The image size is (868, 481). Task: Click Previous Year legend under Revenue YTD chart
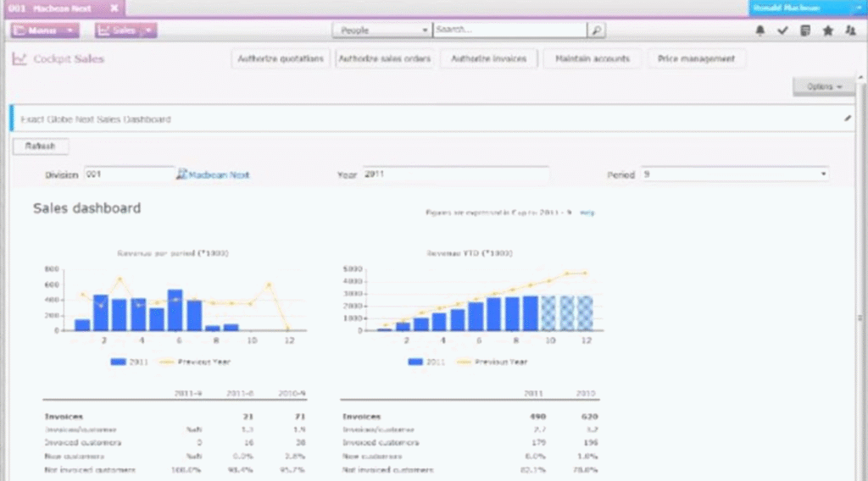click(492, 362)
